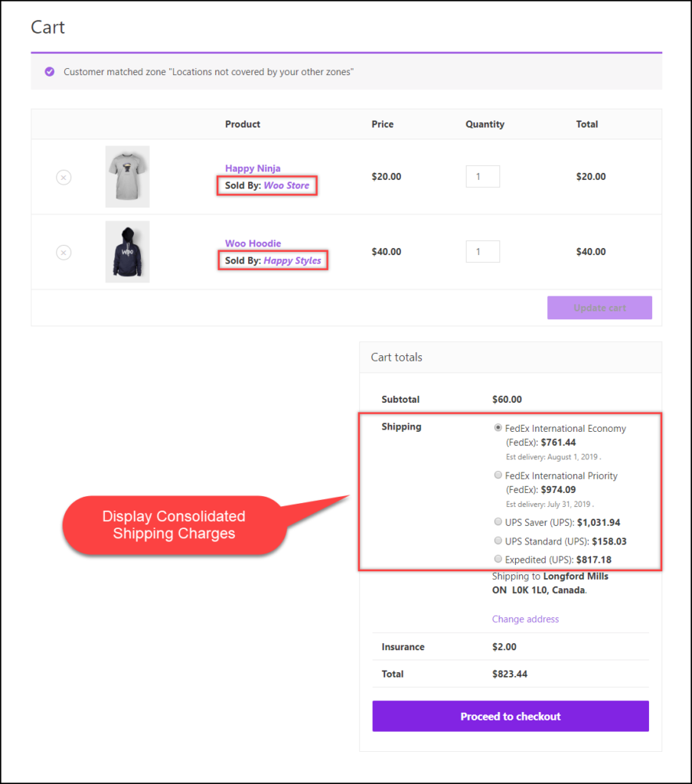
Task: Visit the Happy Styles seller page
Action: click(292, 260)
